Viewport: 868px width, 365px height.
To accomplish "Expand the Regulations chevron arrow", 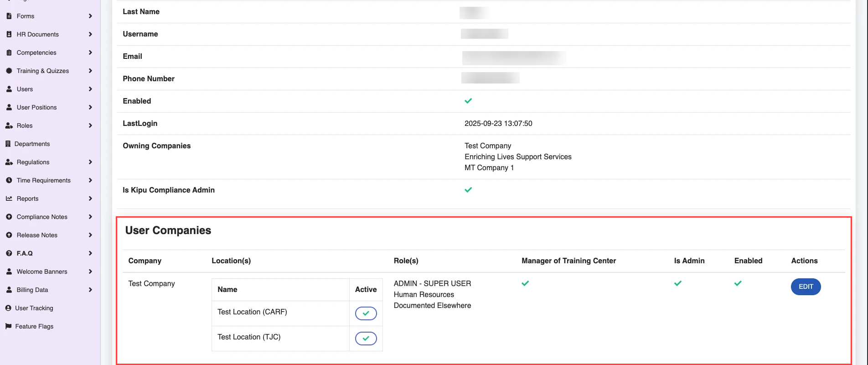I will 90,162.
